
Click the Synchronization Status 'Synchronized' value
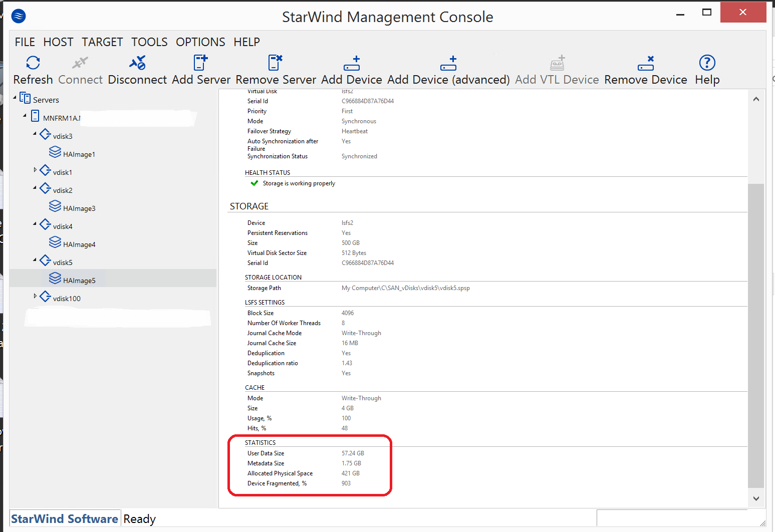359,156
